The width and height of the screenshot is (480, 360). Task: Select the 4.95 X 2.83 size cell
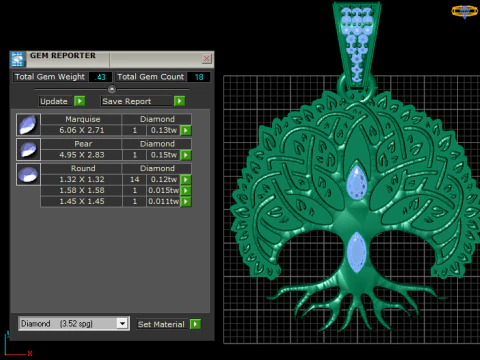tap(82, 155)
